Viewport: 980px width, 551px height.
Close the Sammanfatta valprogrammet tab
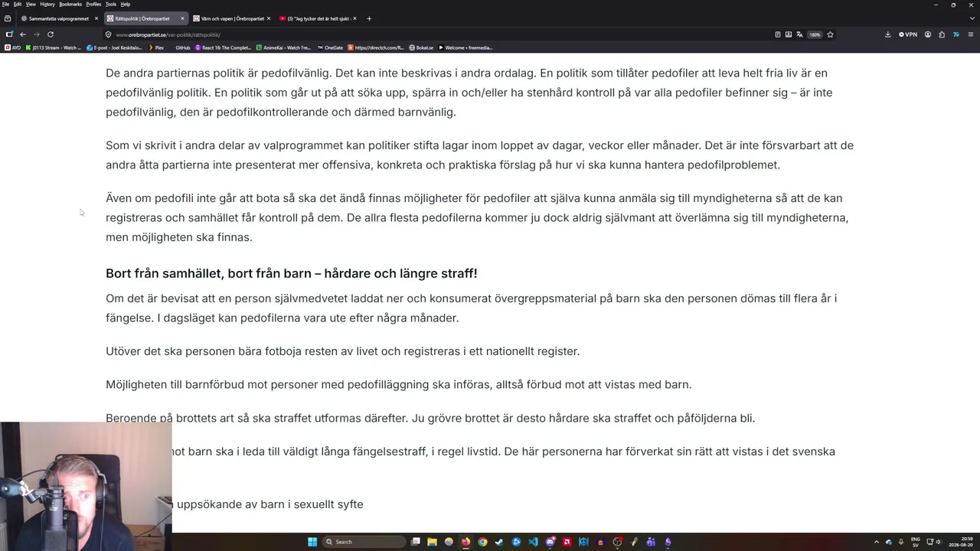96,18
